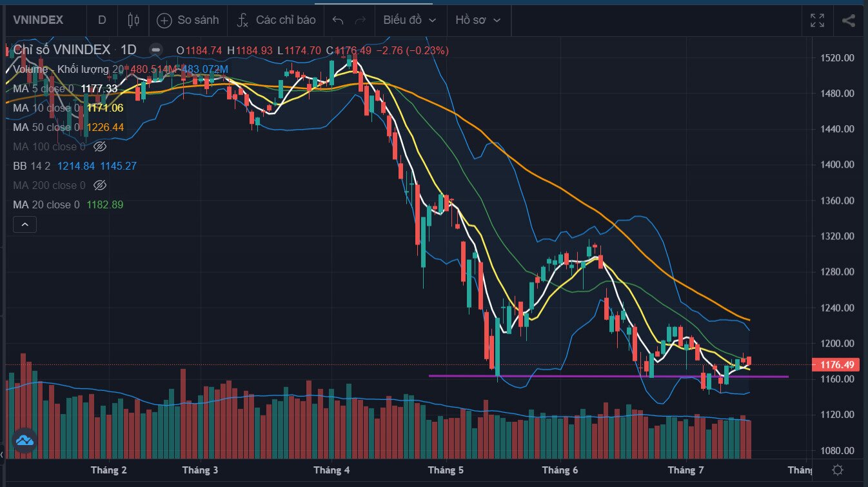The image size is (868, 487).
Task: Open the candlestick chart style selector
Action: 133,20
